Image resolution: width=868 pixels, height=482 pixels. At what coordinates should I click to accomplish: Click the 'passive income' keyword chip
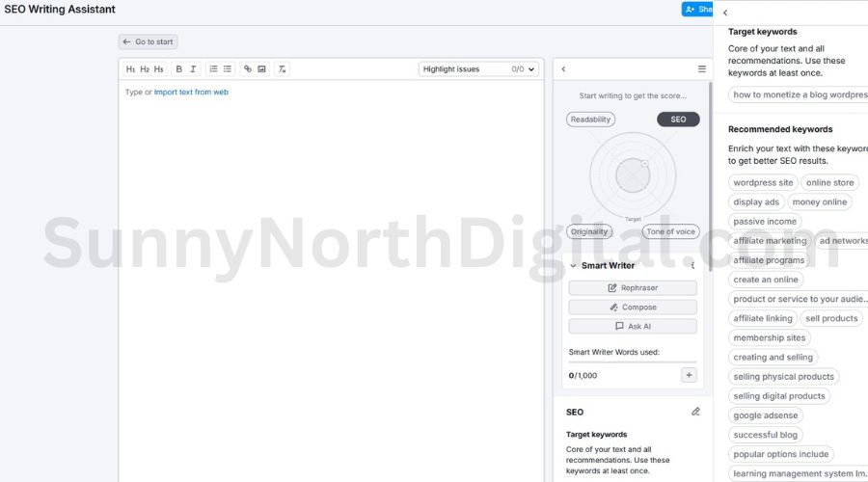click(765, 222)
